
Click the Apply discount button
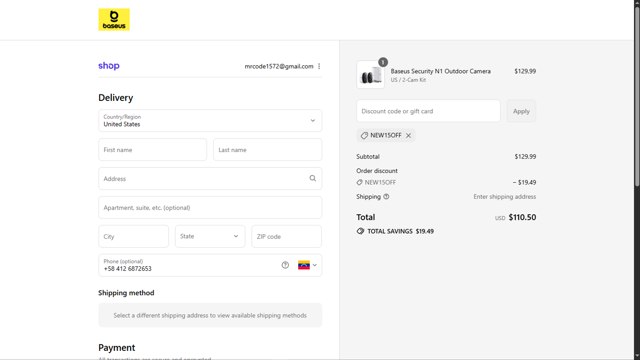coord(521,111)
